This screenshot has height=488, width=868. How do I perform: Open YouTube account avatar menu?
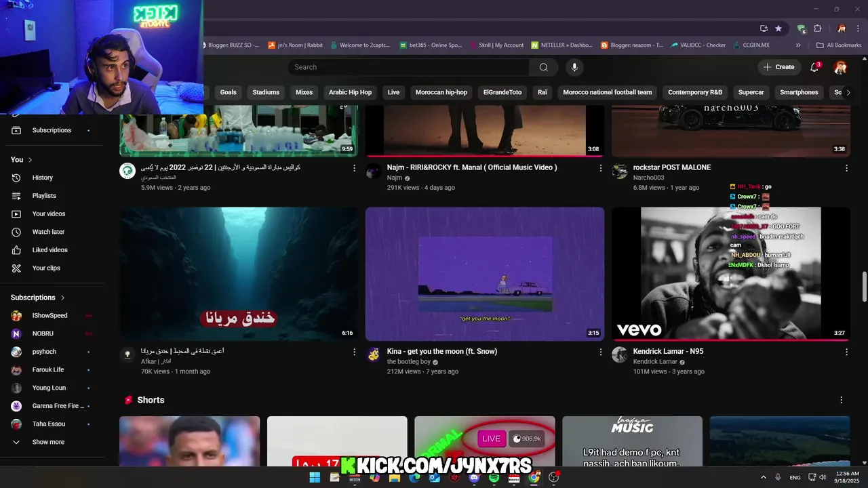[x=840, y=67]
